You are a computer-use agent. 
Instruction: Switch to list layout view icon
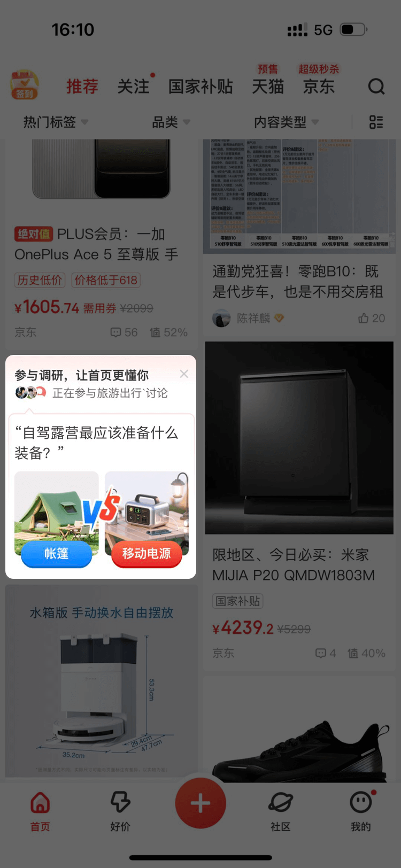[376, 122]
